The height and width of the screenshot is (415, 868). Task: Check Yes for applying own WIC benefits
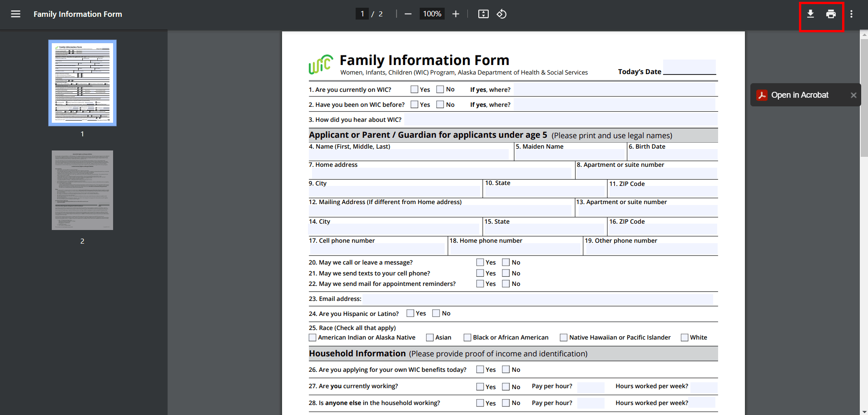tap(480, 370)
